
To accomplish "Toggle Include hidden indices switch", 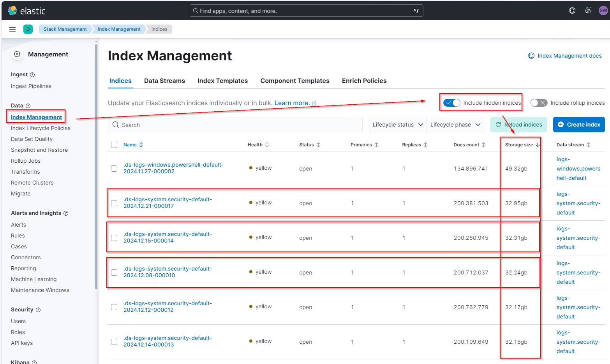I will [452, 103].
